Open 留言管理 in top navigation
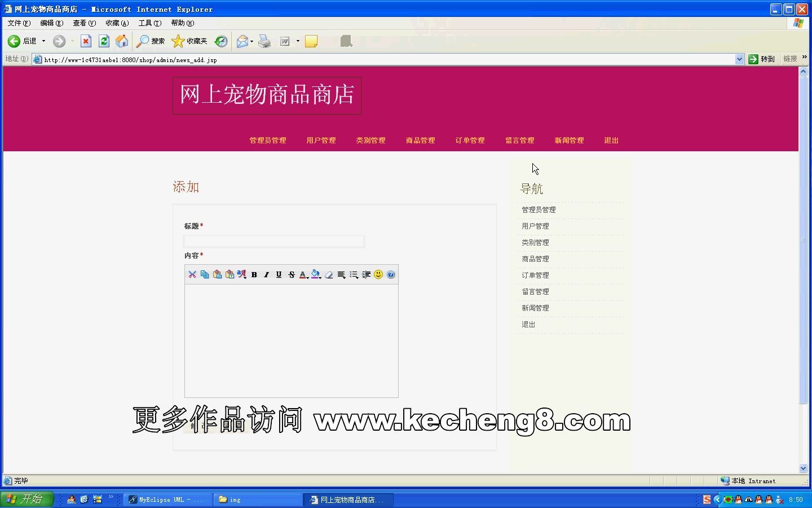The image size is (812, 508). 519,141
